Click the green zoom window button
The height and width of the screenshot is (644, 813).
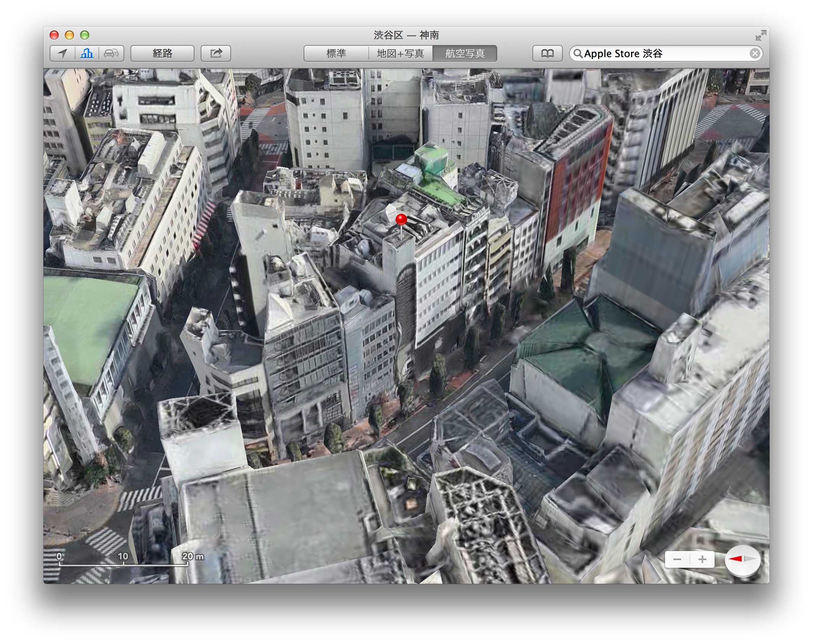click(x=85, y=35)
